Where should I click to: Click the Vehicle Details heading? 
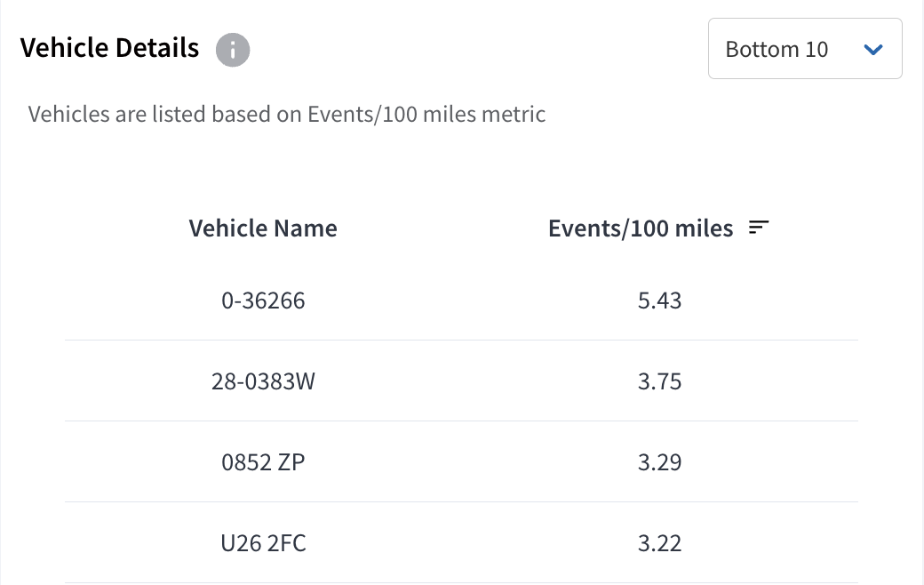coord(109,48)
